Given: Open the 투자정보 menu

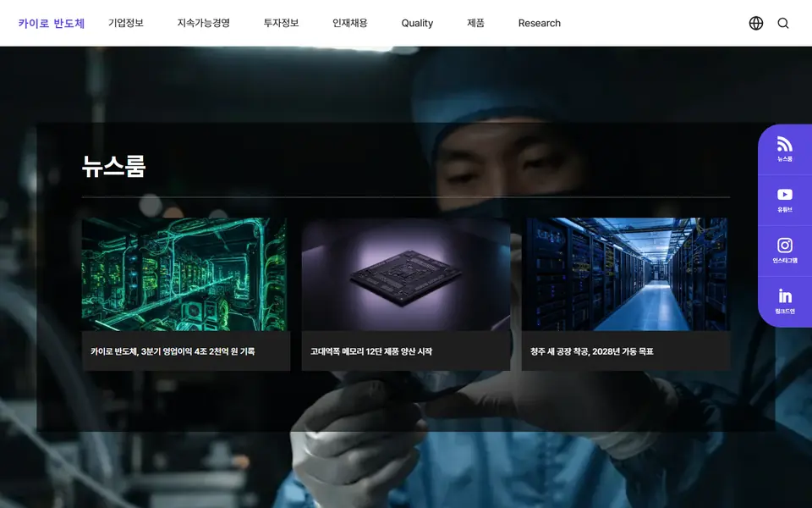Looking at the screenshot, I should 281,24.
